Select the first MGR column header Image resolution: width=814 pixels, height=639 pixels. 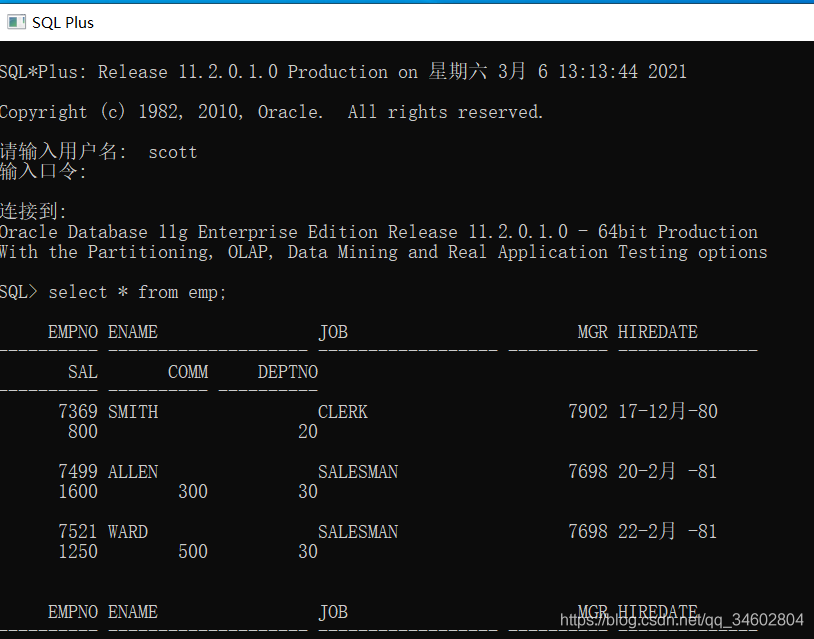pos(592,332)
